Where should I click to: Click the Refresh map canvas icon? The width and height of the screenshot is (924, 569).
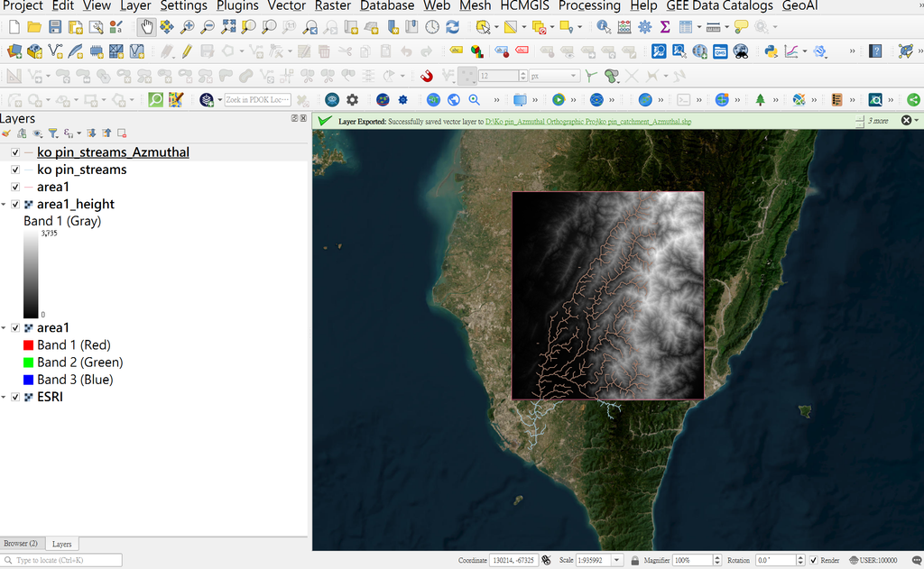(x=453, y=27)
